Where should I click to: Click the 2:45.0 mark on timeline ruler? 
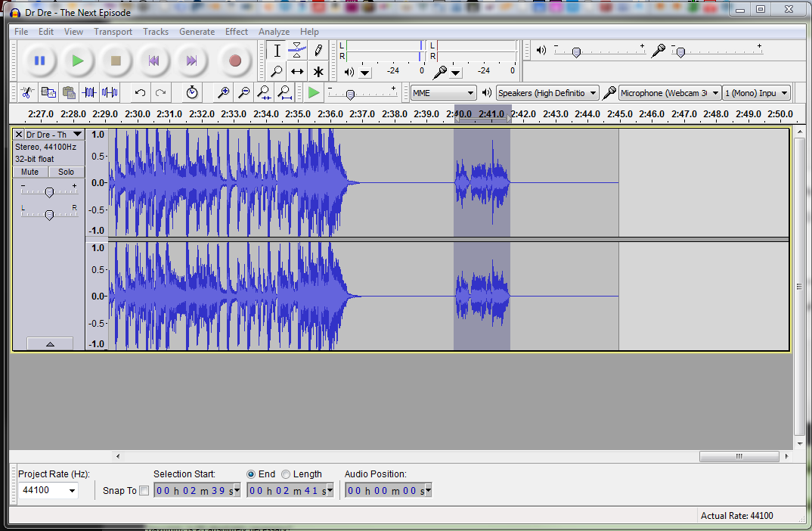(x=620, y=114)
